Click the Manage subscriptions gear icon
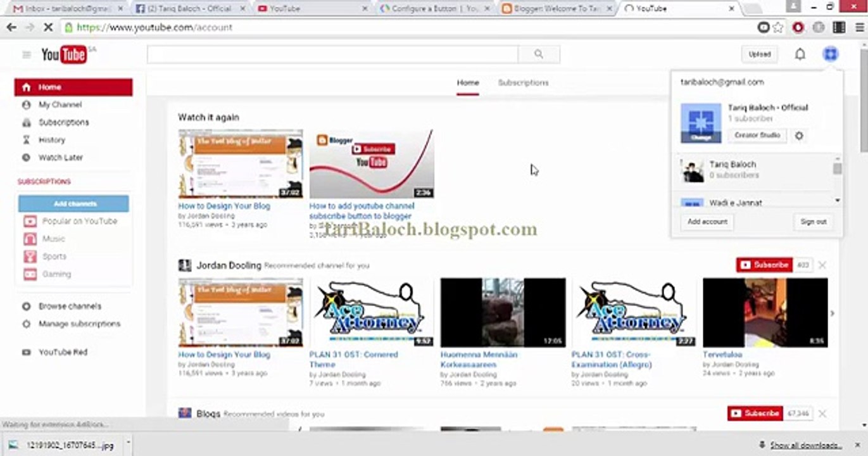 click(x=26, y=324)
